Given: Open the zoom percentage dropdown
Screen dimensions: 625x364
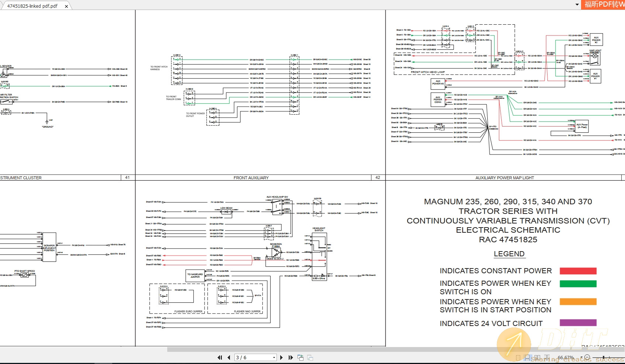Looking at the screenshot, I should click(x=581, y=357).
